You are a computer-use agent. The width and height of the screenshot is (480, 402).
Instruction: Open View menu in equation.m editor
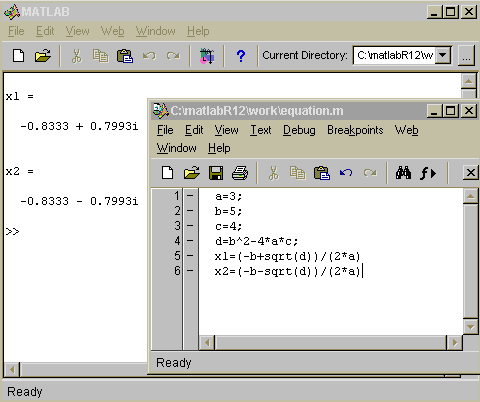tap(226, 130)
